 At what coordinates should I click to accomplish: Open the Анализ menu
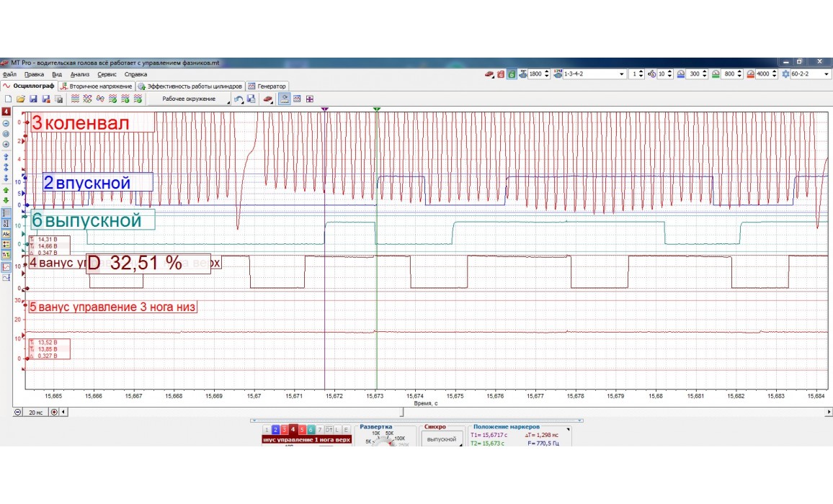(80, 74)
